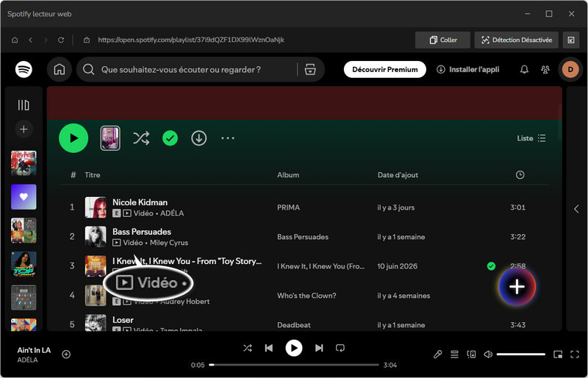Click the Spotify logo
588x378 pixels.
(x=24, y=69)
